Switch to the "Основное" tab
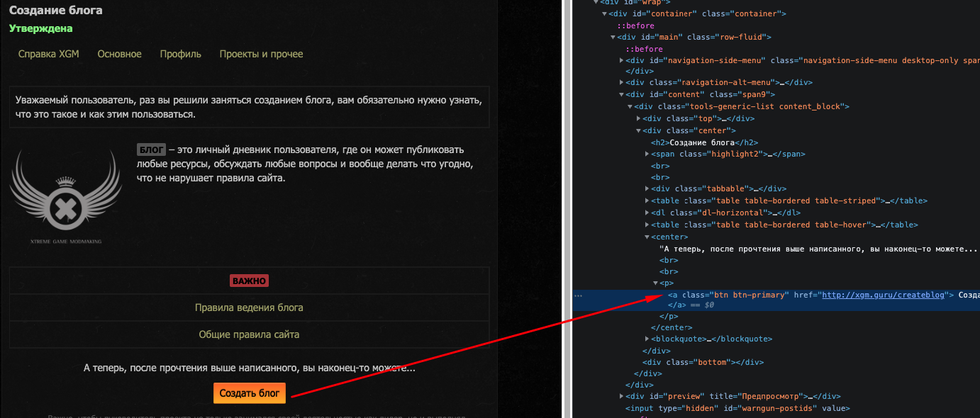Viewport: 980px width, 418px height. (120, 54)
